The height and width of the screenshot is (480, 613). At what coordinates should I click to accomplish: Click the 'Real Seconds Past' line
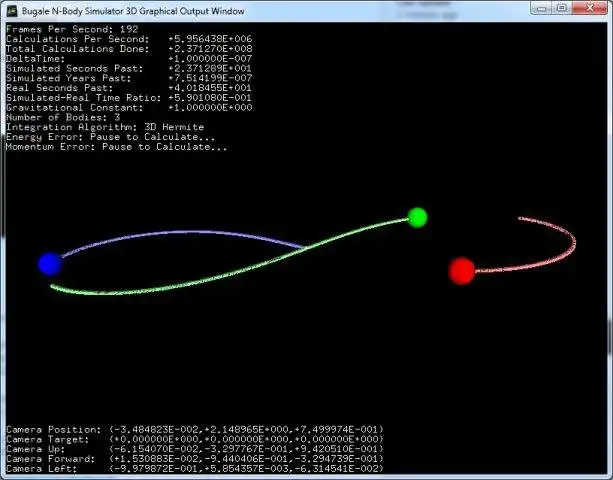[x=129, y=88]
